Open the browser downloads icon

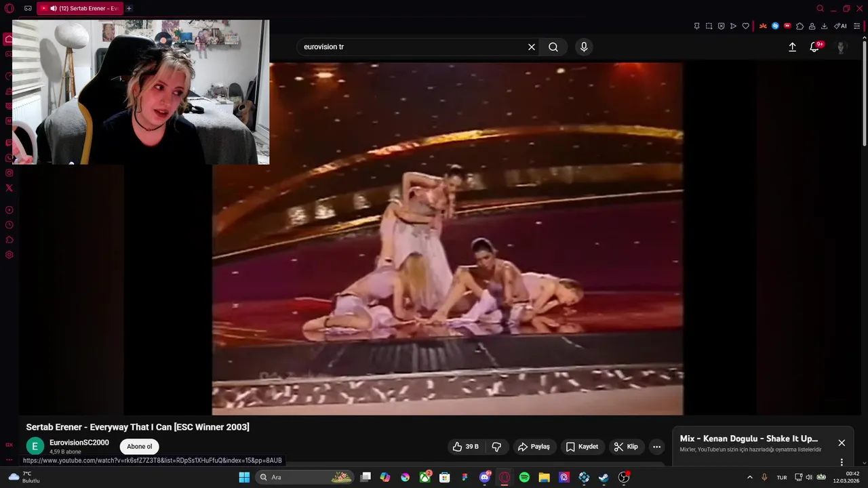824,26
